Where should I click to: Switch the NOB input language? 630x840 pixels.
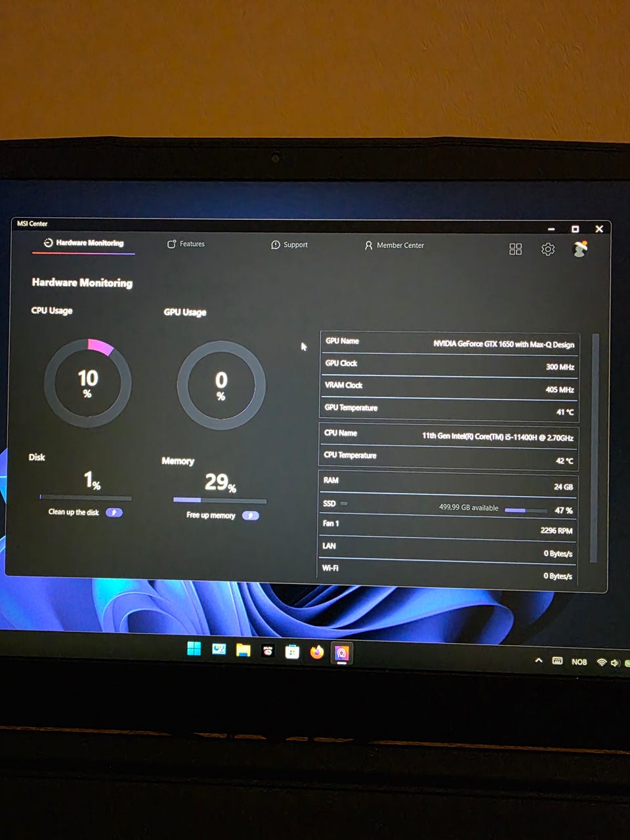click(x=579, y=662)
